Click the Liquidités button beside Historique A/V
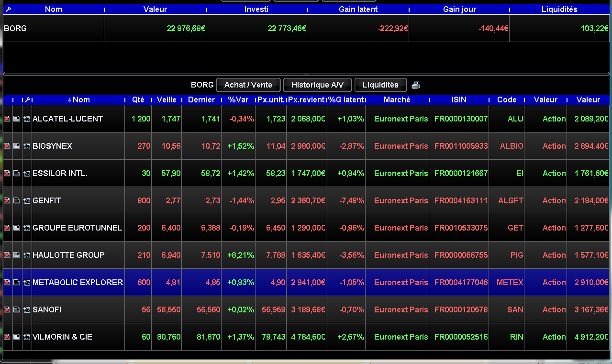612x364 pixels. pos(380,85)
